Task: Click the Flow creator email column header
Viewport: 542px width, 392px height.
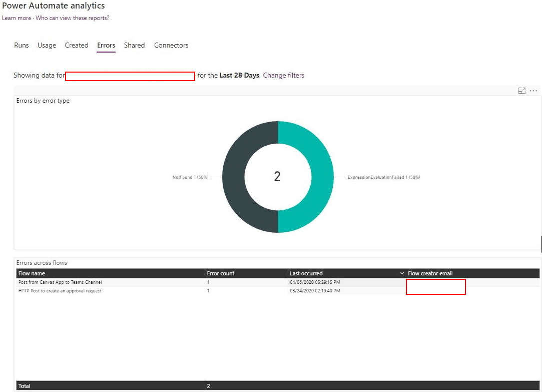Action: coord(430,273)
